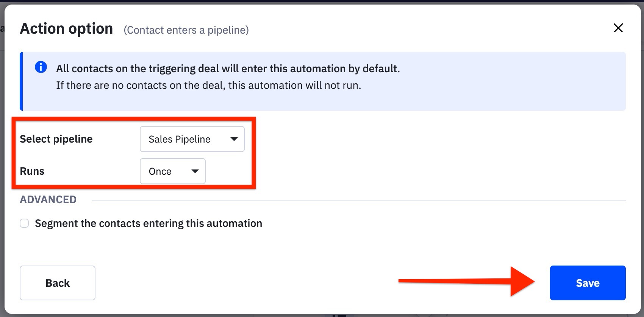The image size is (644, 317).
Task: Click the '(Contact enters a pipeline)' subtitle
Action: tap(186, 30)
